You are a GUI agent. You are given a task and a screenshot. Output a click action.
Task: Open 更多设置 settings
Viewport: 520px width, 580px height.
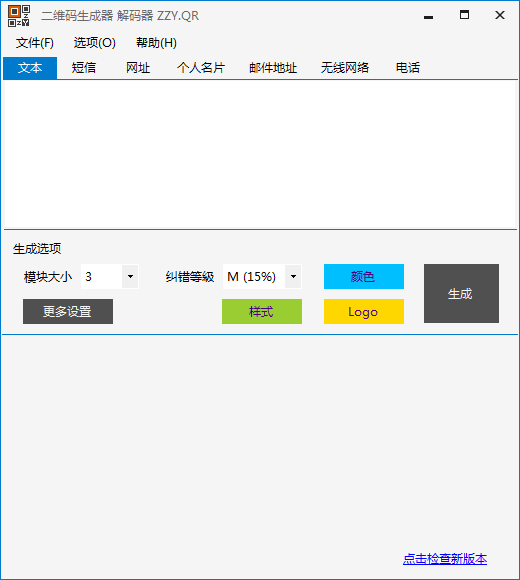click(x=68, y=311)
